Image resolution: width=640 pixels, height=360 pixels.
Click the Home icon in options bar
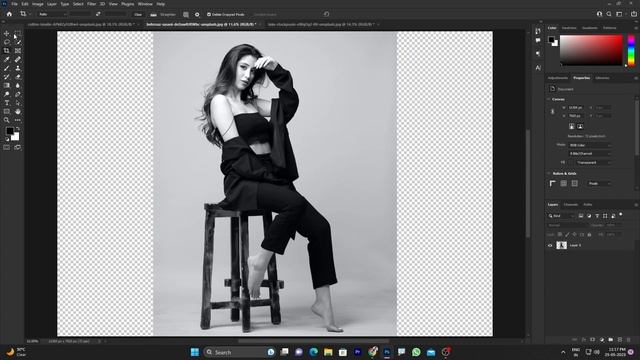tap(9, 14)
